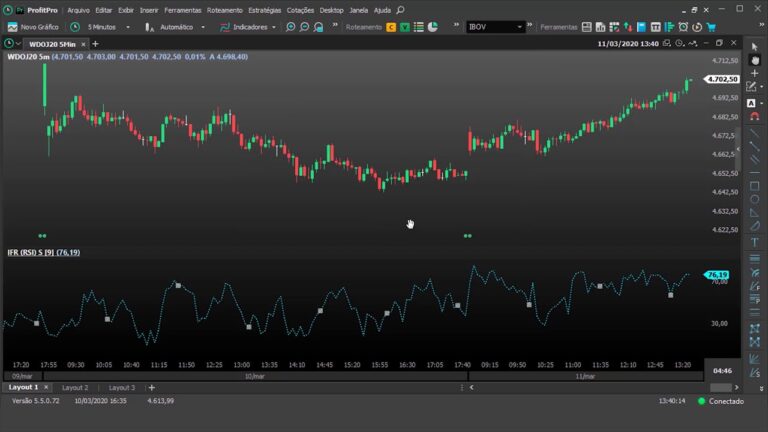Click the search magnifier in menu bar
This screenshot has width=768, height=432.
[401, 10]
